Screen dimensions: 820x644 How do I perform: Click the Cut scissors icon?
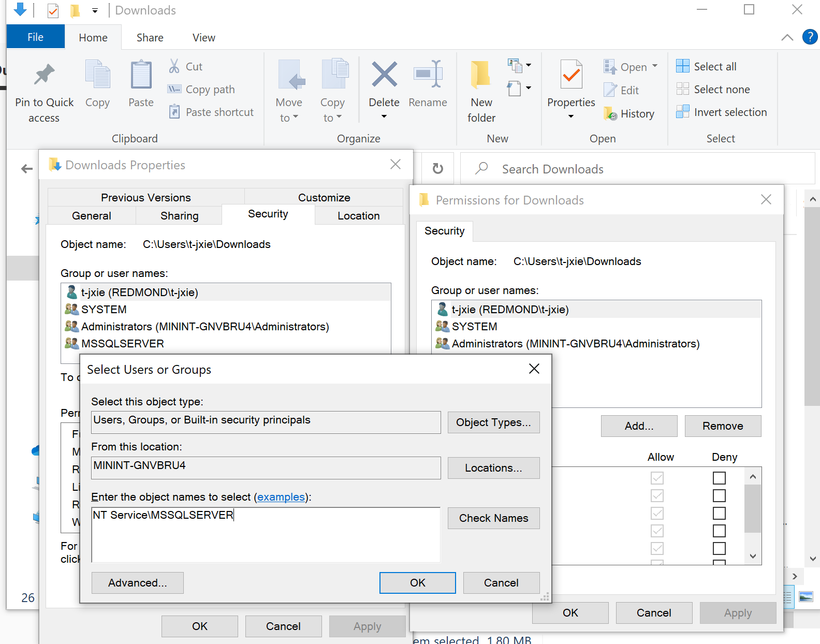(174, 66)
